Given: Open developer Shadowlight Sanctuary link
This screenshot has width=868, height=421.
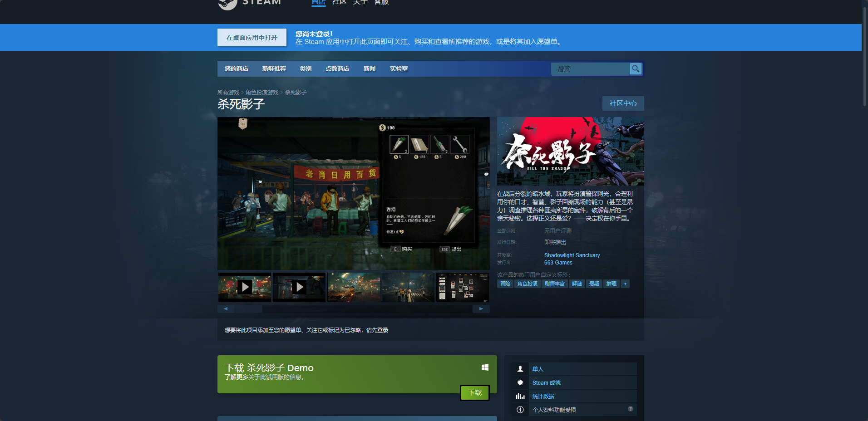Looking at the screenshot, I should (x=572, y=255).
